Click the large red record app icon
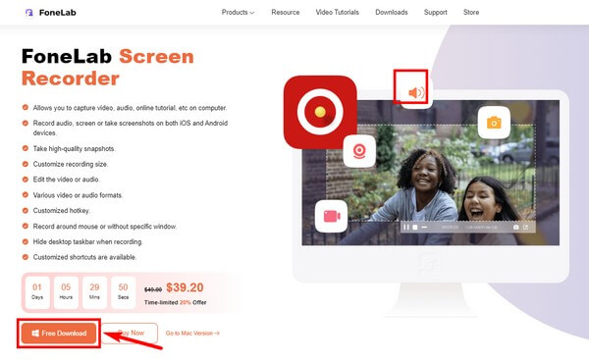589x364 pixels. [320, 112]
